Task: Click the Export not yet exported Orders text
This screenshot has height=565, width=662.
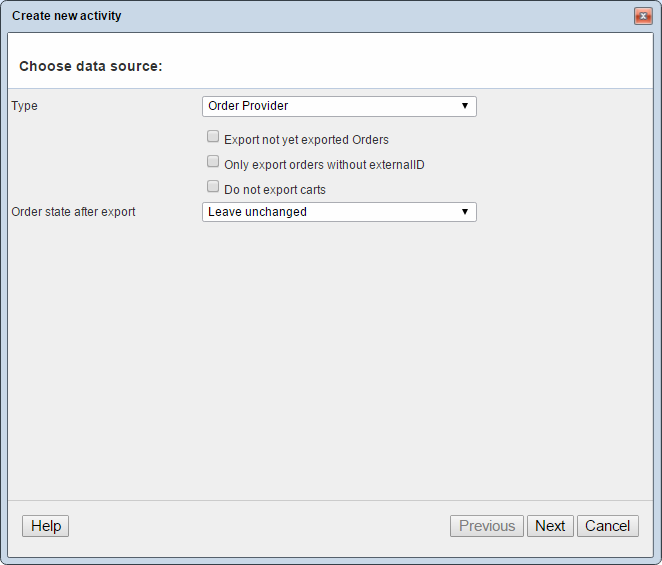Action: [x=306, y=140]
